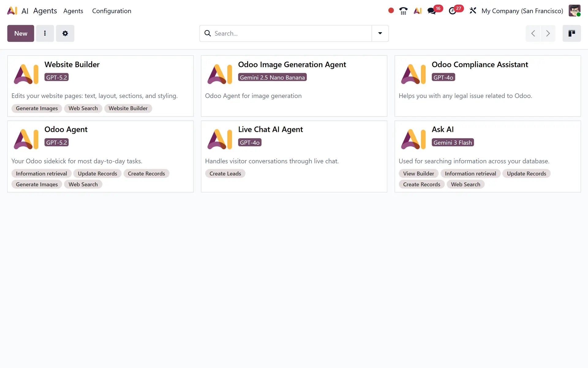Click 'Your Odoo sidekick' description text

pyautogui.click(x=77, y=161)
